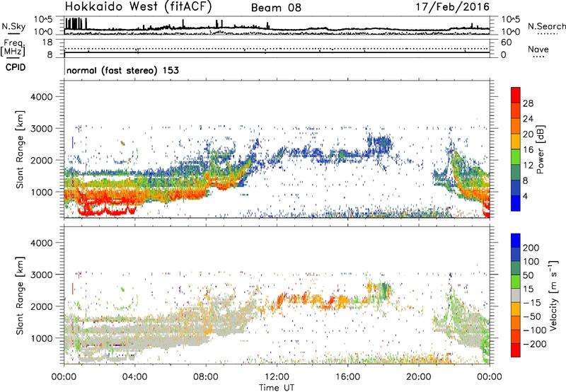The width and height of the screenshot is (566, 392).
Task: Click the 'Beam 08' label
Action: (276, 8)
